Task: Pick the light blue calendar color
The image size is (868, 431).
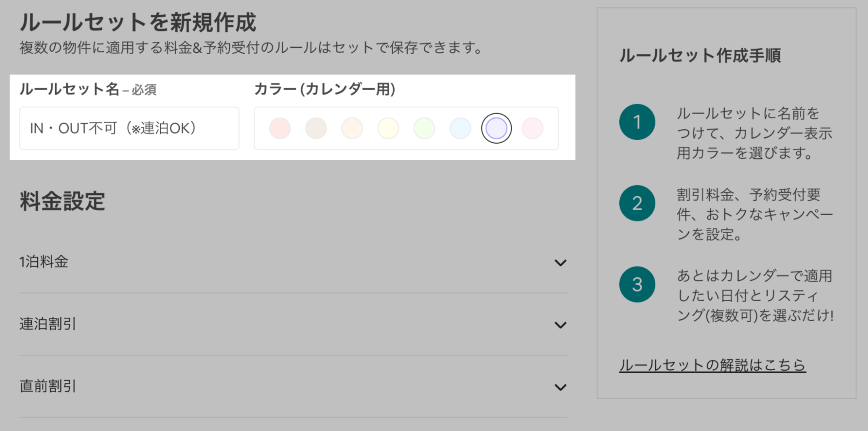Action: pos(460,128)
